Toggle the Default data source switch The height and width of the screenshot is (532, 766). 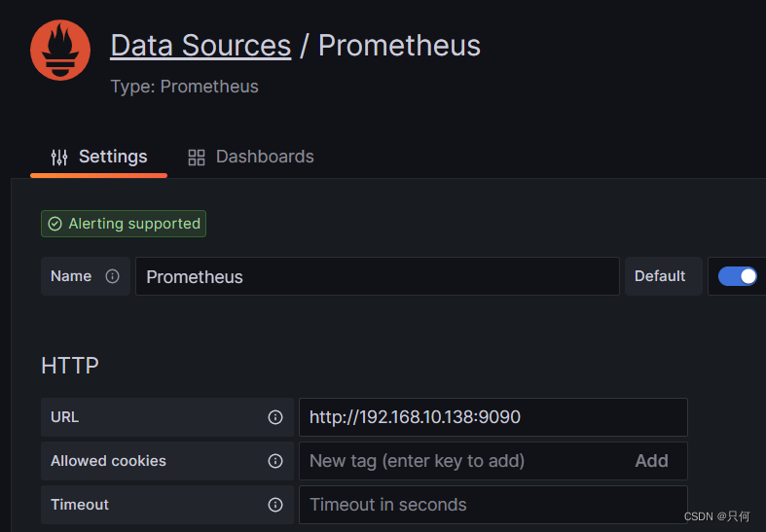pos(737,276)
